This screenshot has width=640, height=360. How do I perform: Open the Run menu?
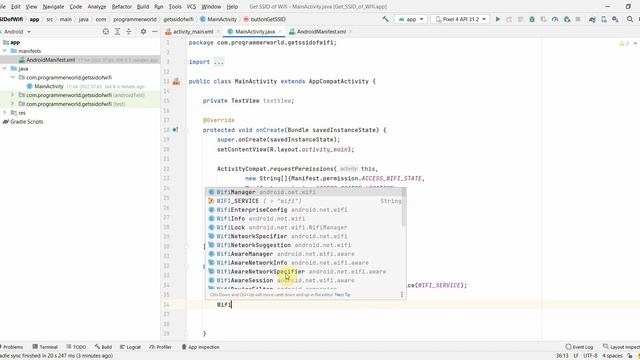[159, 7]
